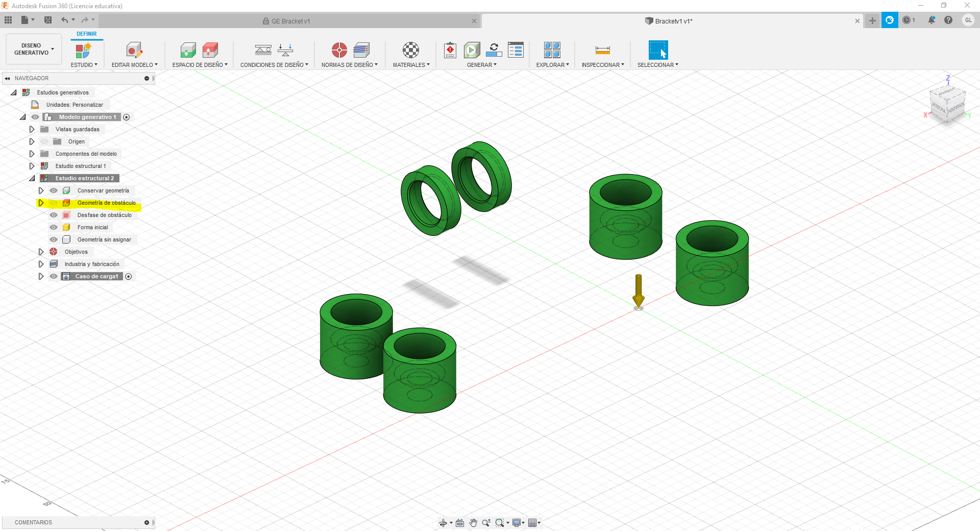Open ESPACIO DE DISEÑO menu
Screen dimensions: 980x531
[200, 65]
